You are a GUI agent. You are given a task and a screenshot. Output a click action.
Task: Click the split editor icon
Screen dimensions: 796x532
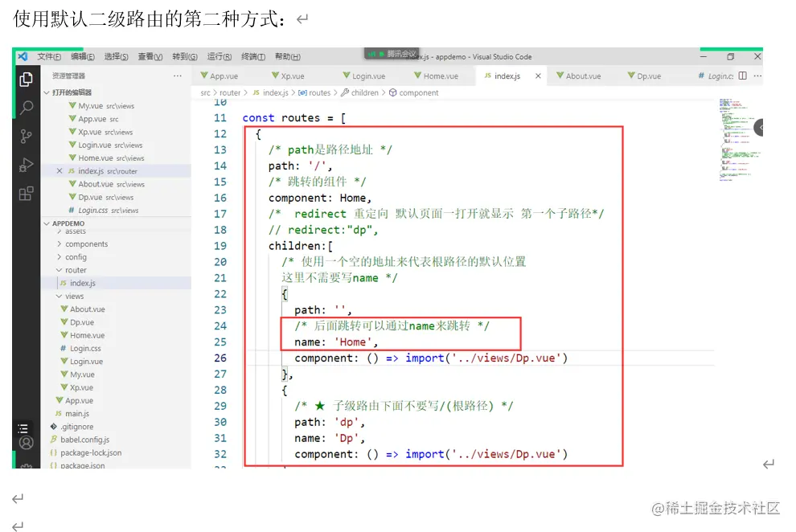click(743, 76)
